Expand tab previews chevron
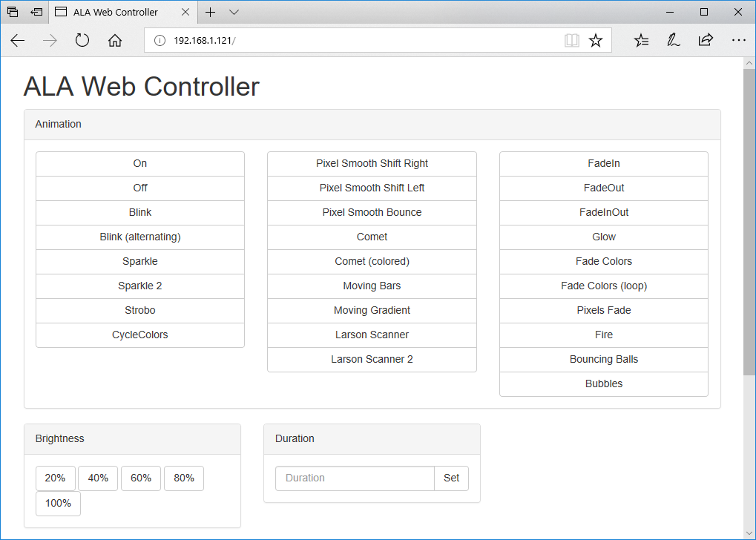The width and height of the screenshot is (756, 540). tap(234, 12)
